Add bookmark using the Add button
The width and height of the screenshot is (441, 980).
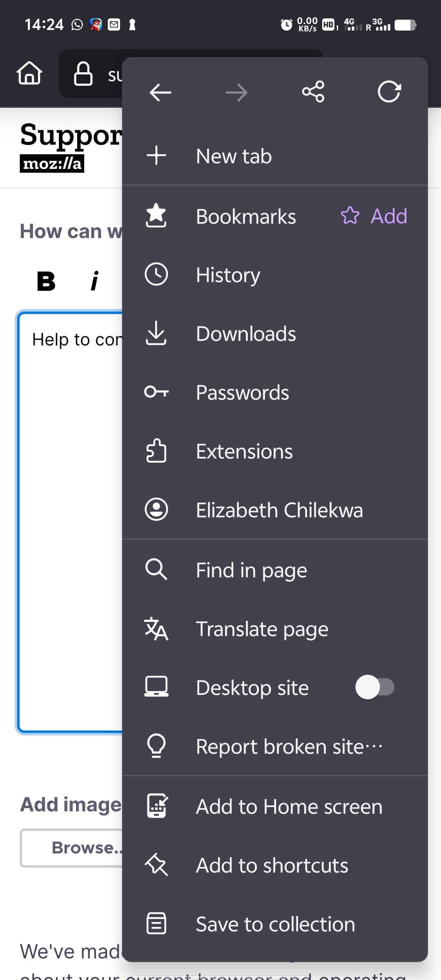tap(374, 216)
